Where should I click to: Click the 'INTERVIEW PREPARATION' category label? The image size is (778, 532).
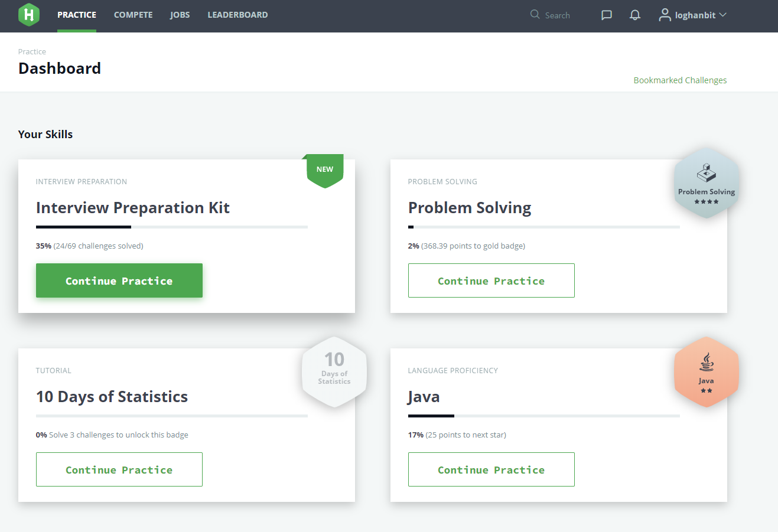82,181
